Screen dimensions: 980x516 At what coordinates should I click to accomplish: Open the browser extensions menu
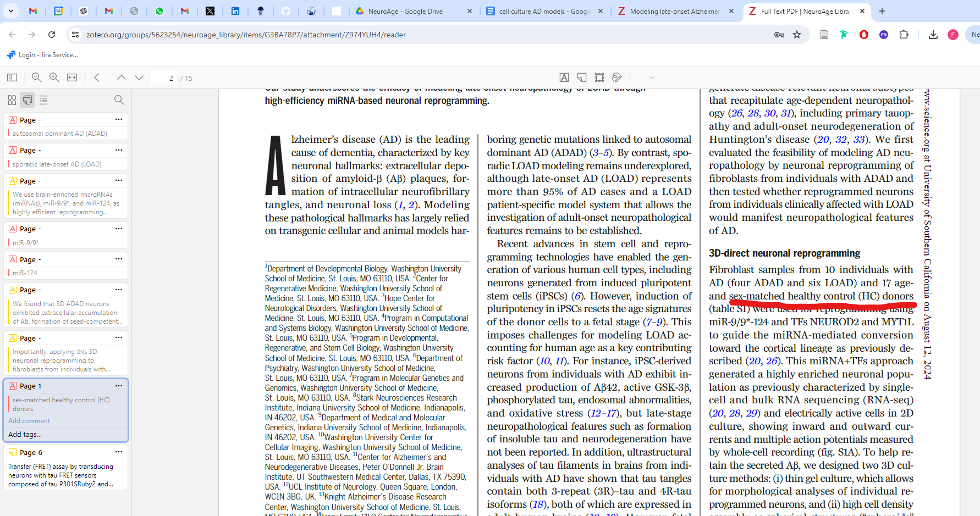[x=904, y=35]
